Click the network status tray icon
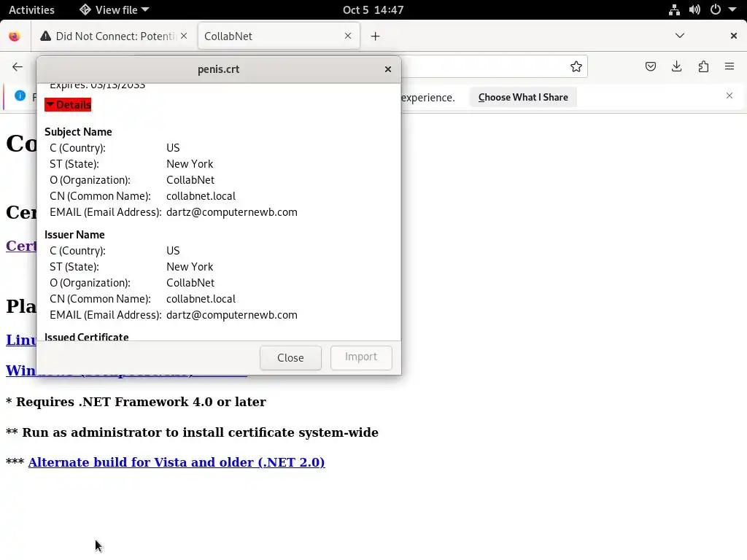This screenshot has width=747, height=560. pyautogui.click(x=674, y=9)
